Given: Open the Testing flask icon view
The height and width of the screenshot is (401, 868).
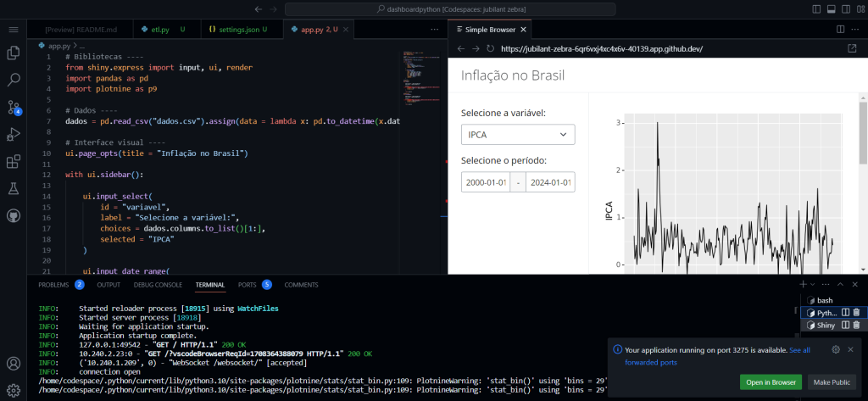Looking at the screenshot, I should click(x=14, y=189).
